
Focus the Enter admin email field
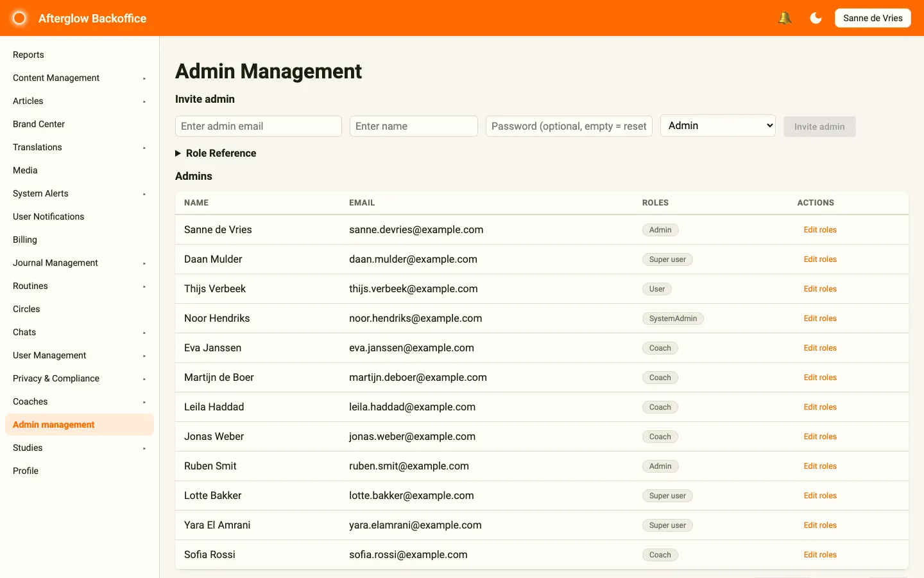tap(259, 126)
